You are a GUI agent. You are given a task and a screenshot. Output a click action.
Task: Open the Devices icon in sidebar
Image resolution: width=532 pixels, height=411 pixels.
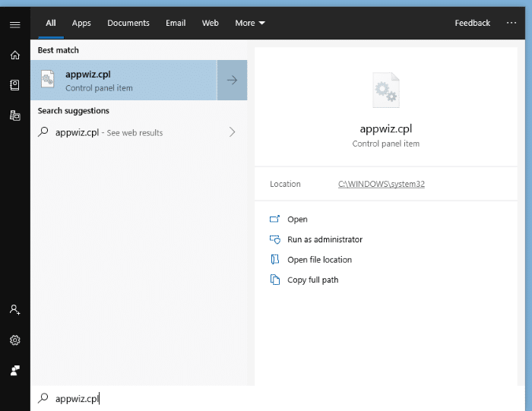[x=15, y=115]
